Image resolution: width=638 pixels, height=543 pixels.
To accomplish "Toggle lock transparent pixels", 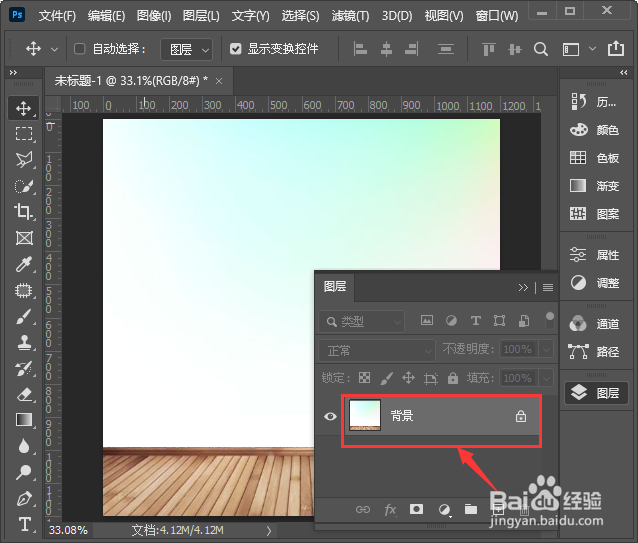I will pos(365,378).
